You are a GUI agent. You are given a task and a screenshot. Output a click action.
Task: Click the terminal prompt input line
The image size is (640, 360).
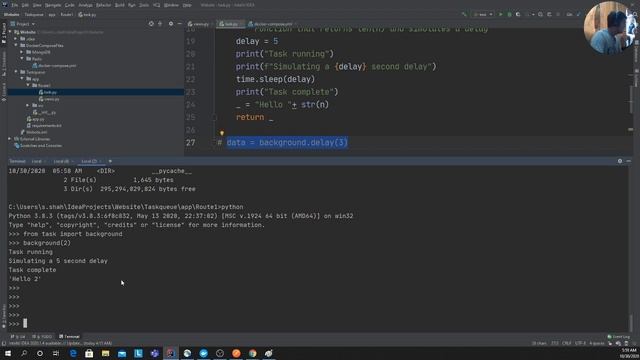click(318, 324)
